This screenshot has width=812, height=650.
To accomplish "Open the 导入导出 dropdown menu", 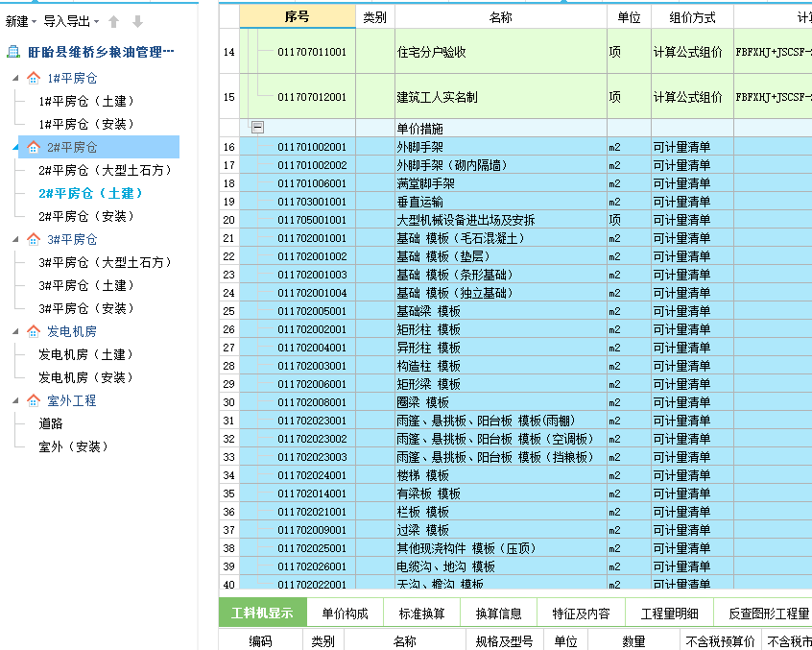I will [71, 21].
